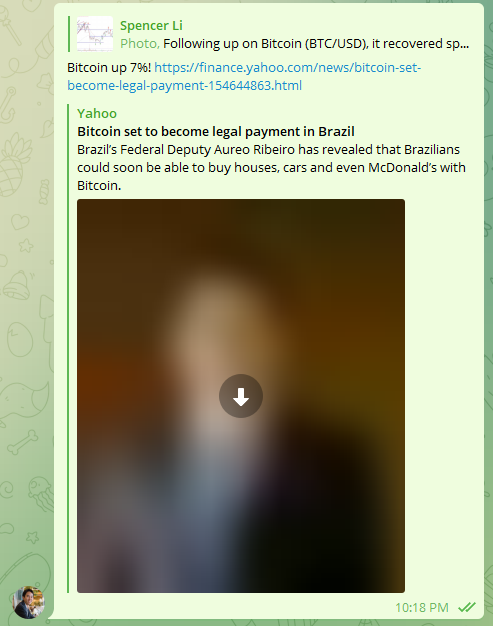Open the replied chart photo thumbnail
493x626 pixels.
(95, 34)
